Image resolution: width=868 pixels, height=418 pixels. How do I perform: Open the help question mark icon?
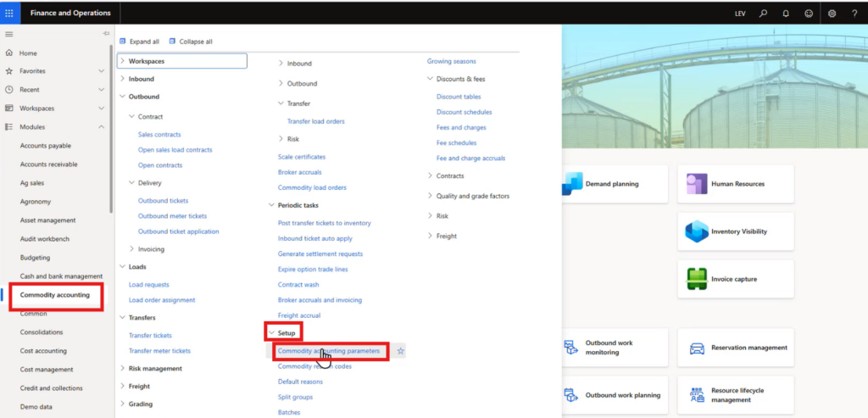(x=854, y=14)
